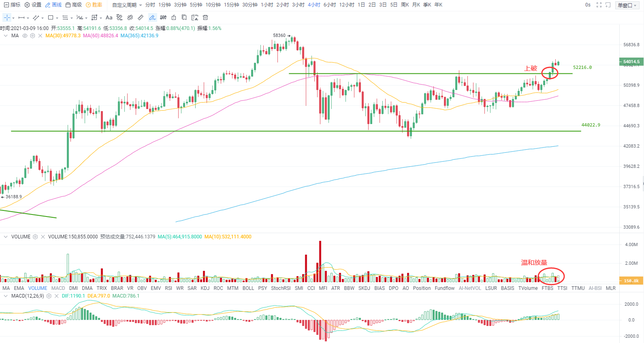Toggle MA indicator visibility eye
The width and height of the screenshot is (644, 343).
(25, 36)
